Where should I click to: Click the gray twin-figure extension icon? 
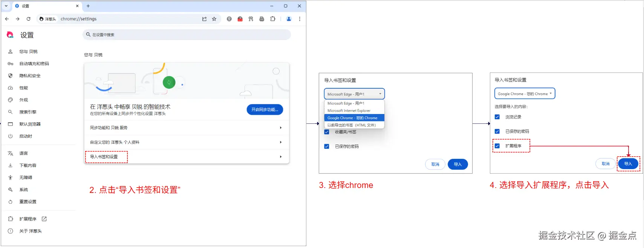[x=251, y=19]
